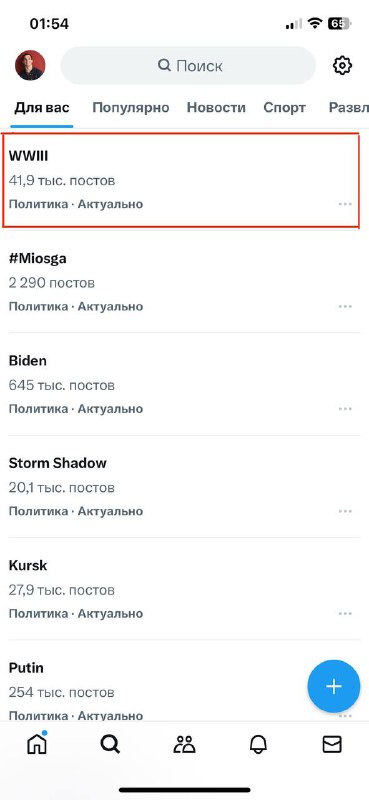Focus the Поиск search field

pos(188,66)
